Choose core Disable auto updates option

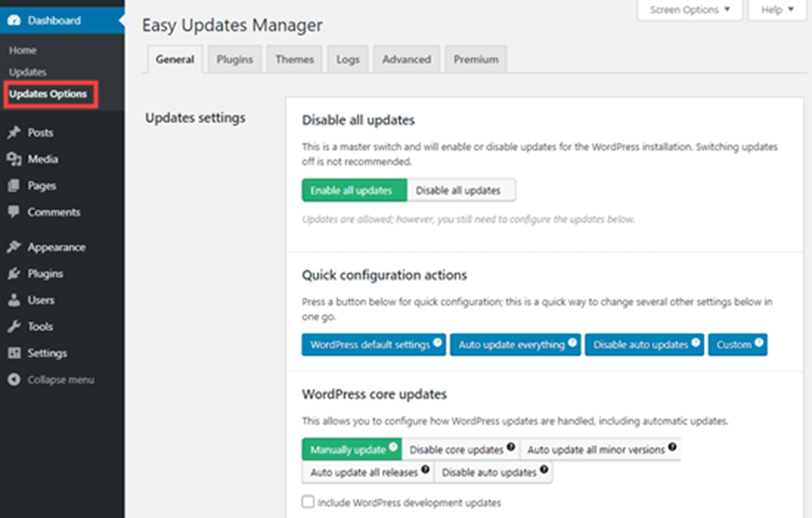493,472
